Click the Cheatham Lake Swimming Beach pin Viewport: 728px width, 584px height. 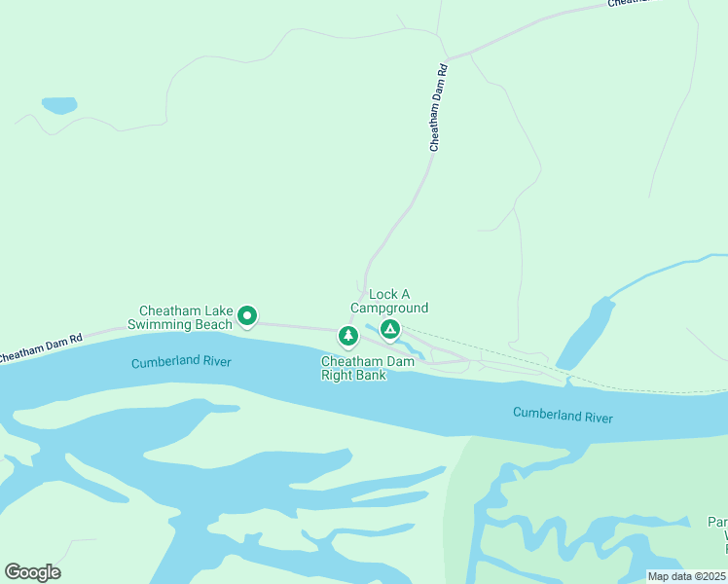pyautogui.click(x=247, y=316)
